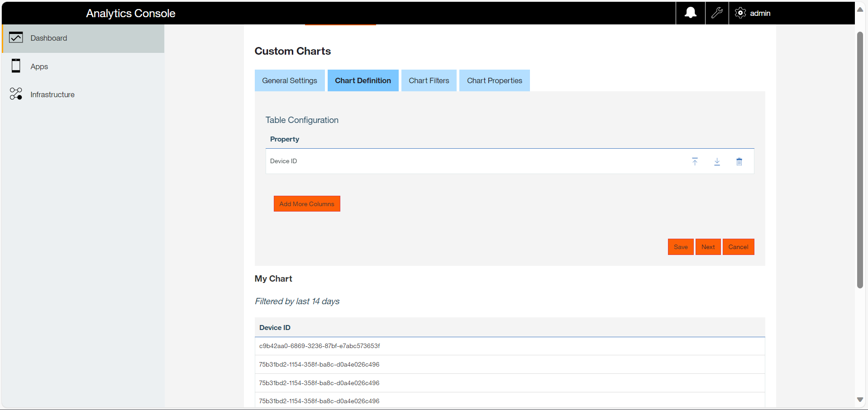Click the Dashboard chart icon
868x410 pixels.
click(x=16, y=38)
